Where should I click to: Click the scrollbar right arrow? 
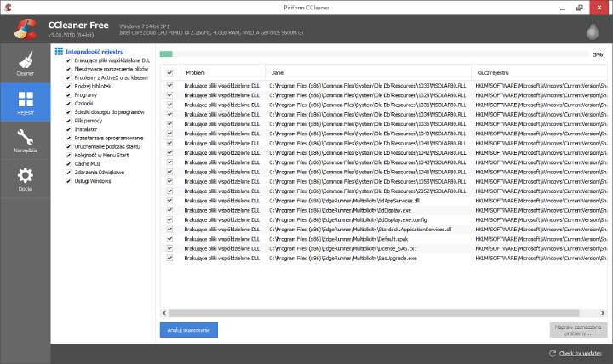coord(603,313)
